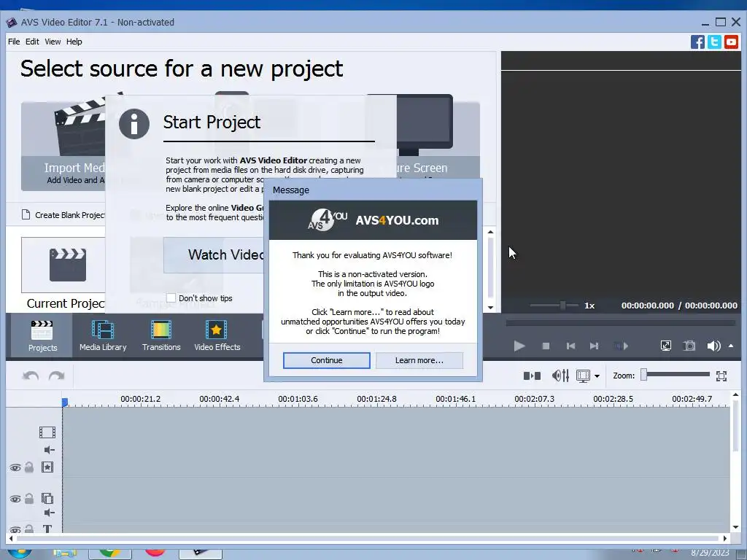Click the Redo arrow icon
Image resolution: width=747 pixels, height=560 pixels.
57,376
